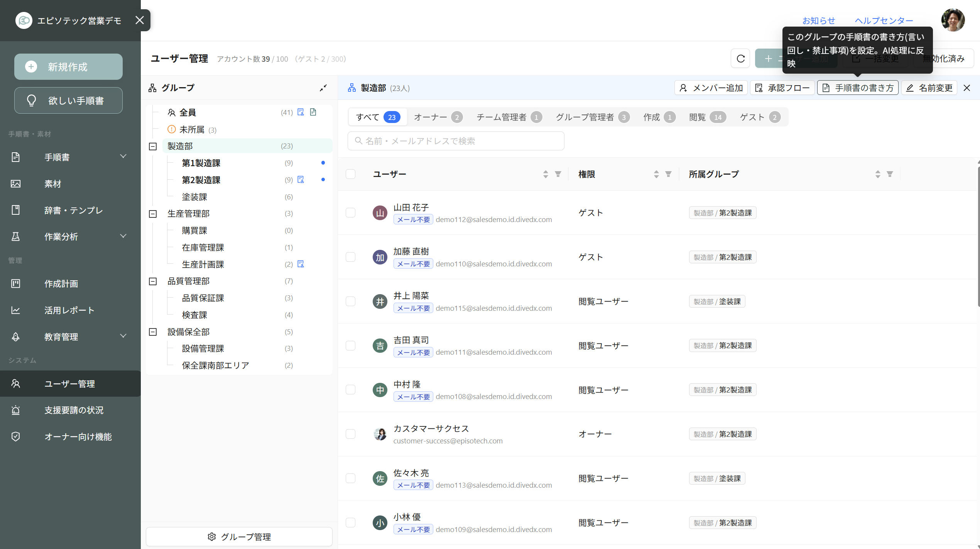Image resolution: width=980 pixels, height=549 pixels.
Task: Switch to the ゲスト tab
Action: tap(760, 117)
